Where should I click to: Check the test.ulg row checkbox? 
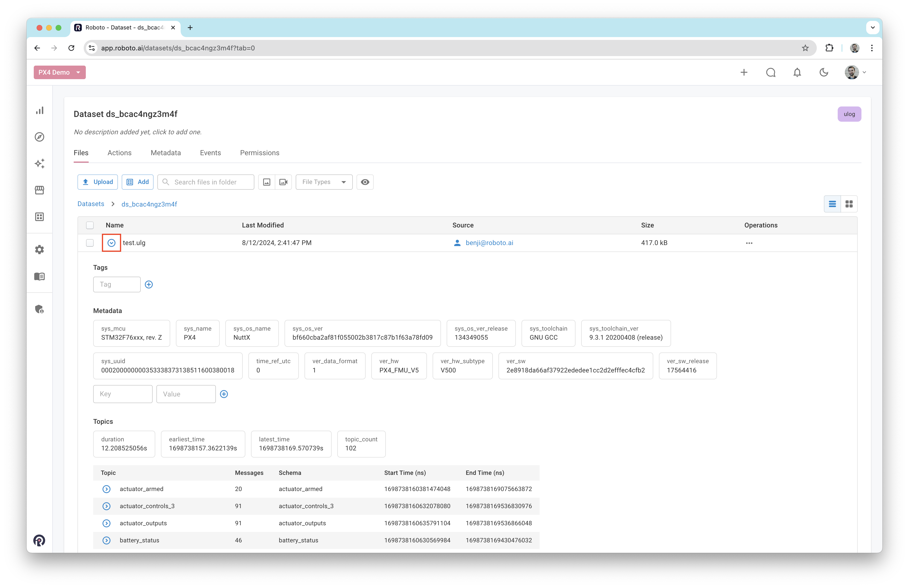90,243
